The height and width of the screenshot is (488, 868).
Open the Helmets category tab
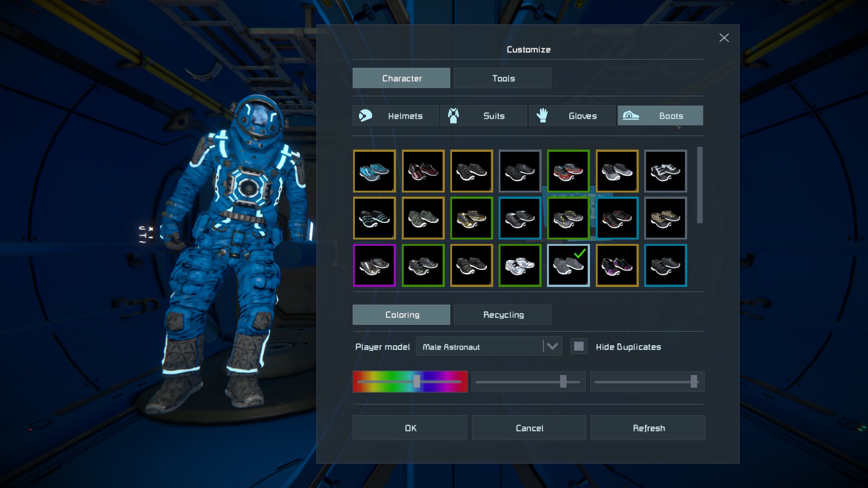(x=396, y=116)
